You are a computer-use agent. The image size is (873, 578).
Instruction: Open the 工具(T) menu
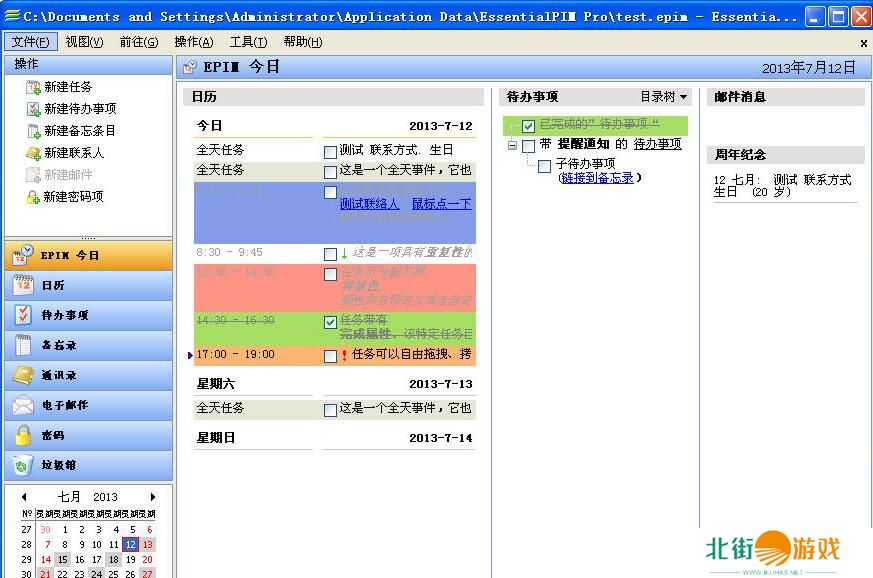pyautogui.click(x=248, y=42)
